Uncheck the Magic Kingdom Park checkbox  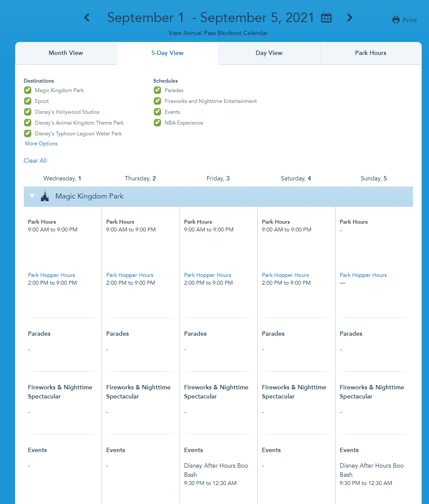point(28,90)
